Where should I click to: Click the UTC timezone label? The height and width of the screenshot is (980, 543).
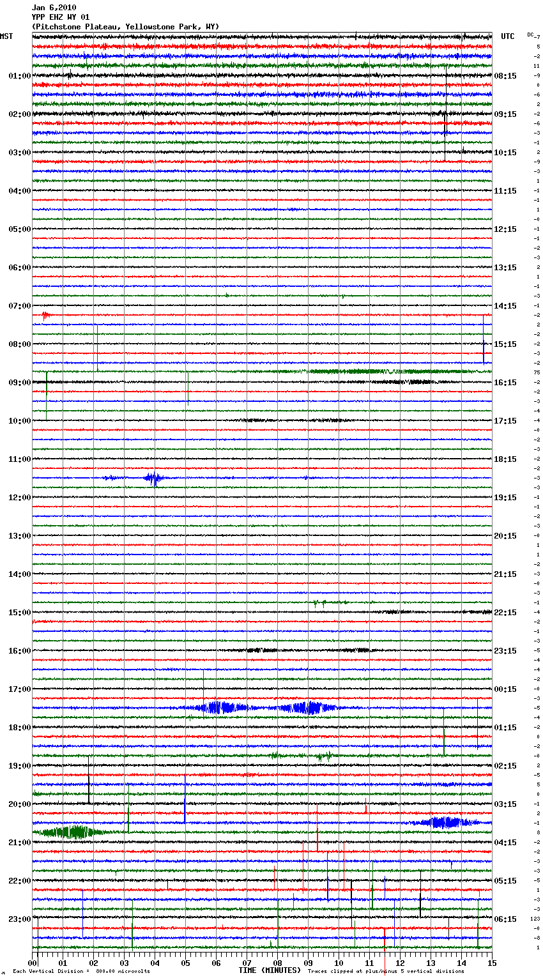508,36
